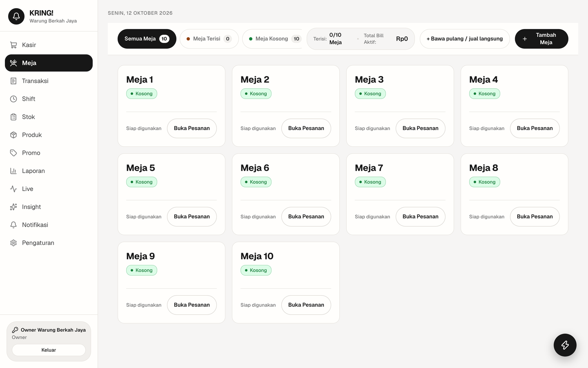Click the Meja utensils icon in sidebar

click(x=13, y=63)
